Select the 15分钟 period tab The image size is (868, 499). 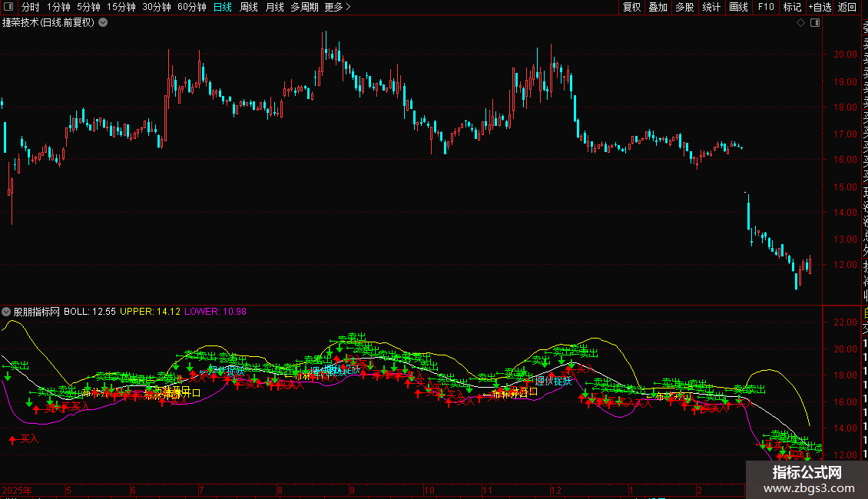pyautogui.click(x=121, y=7)
